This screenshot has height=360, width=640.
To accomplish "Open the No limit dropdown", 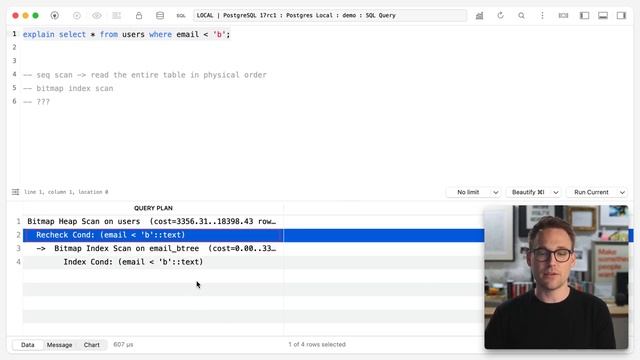I will click(x=473, y=192).
